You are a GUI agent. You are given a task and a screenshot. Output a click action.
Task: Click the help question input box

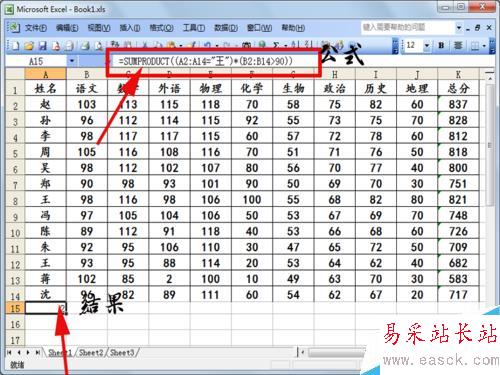coord(408,27)
